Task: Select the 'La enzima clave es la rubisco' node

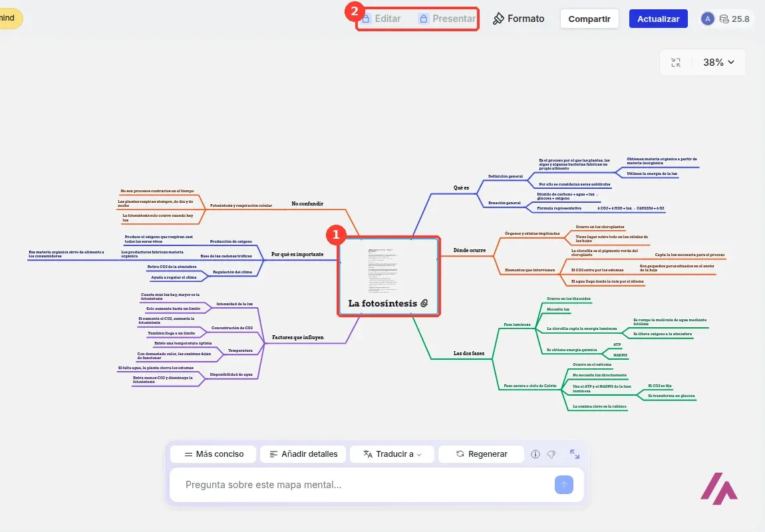Action: [x=599, y=407]
